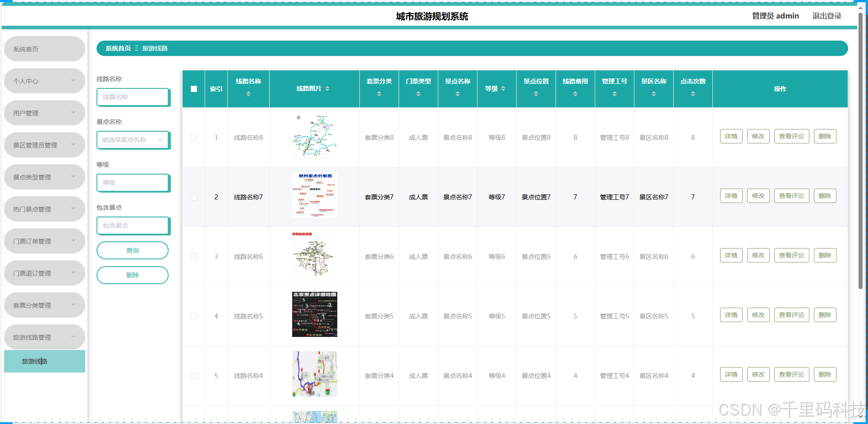
Task: Click the 管理工号5 cell
Action: coord(615,316)
